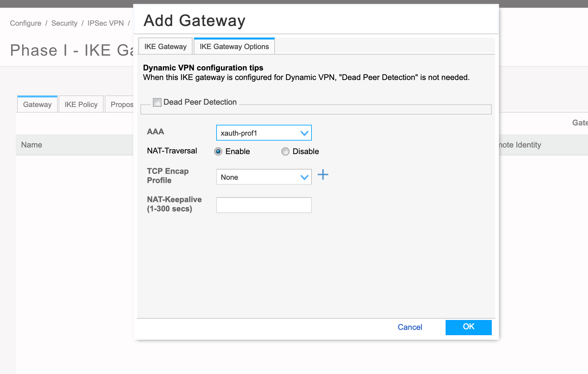This screenshot has width=588, height=374.
Task: Select Disable for NAT-Traversal
Action: click(x=285, y=151)
